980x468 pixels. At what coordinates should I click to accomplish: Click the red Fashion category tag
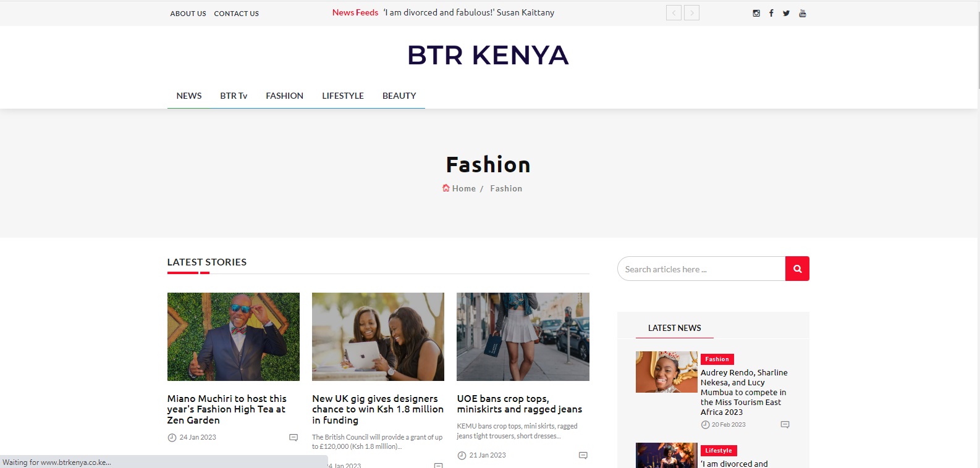pyautogui.click(x=717, y=359)
